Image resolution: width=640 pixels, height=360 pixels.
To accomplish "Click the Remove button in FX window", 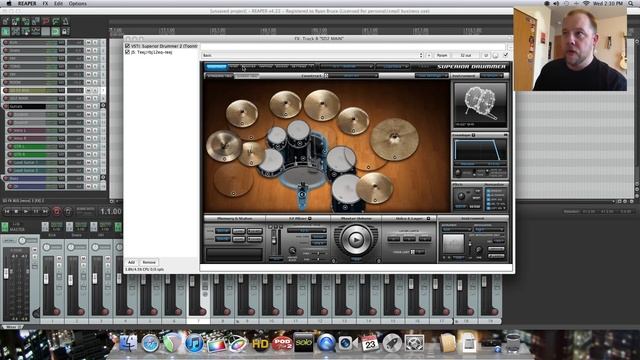I will pyautogui.click(x=149, y=262).
